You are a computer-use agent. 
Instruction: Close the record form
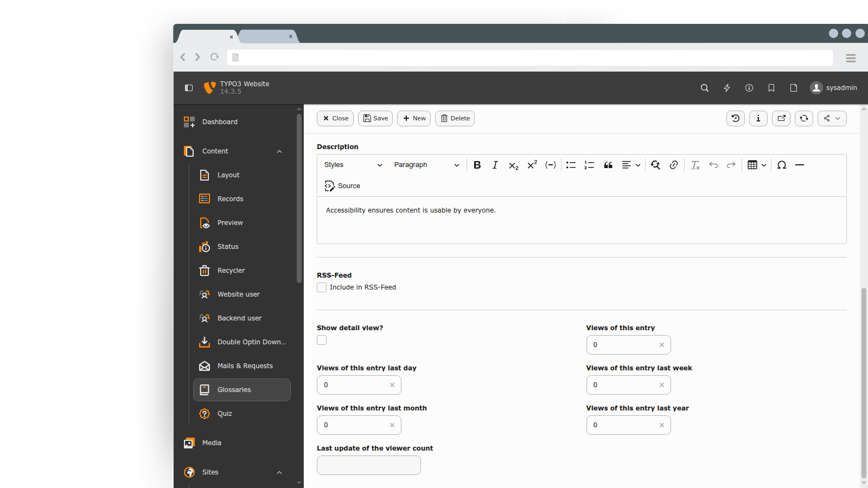point(335,118)
